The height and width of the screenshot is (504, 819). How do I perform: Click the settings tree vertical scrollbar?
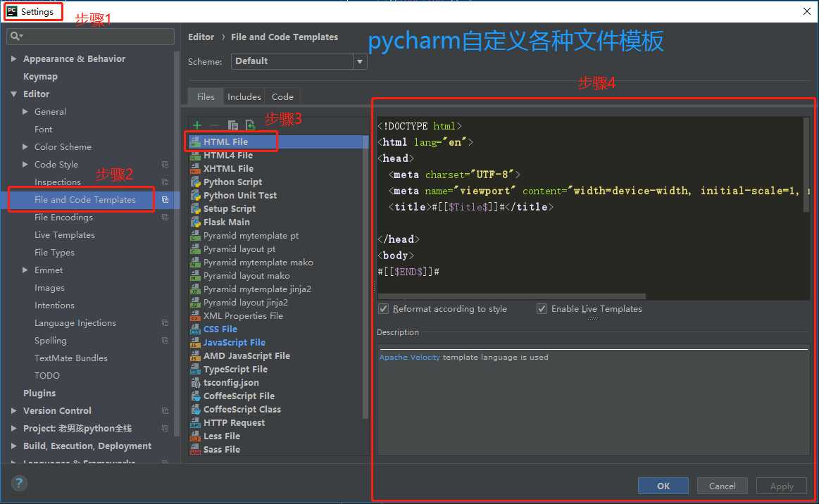tap(177, 243)
